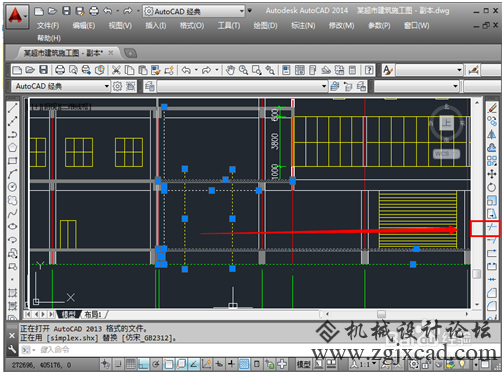Expand the layer control dropdown list
Image resolution: width=504 pixels, height=374 pixels.
(x=242, y=86)
